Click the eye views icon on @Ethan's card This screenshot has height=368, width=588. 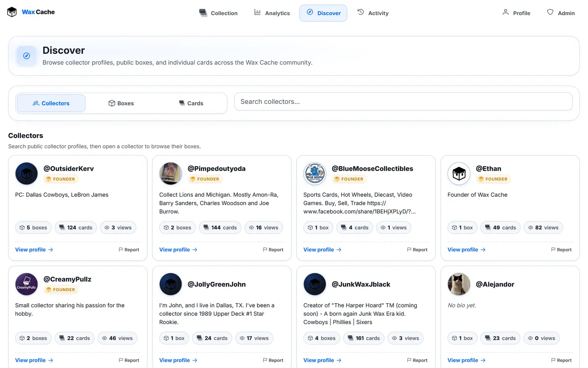[530, 228]
